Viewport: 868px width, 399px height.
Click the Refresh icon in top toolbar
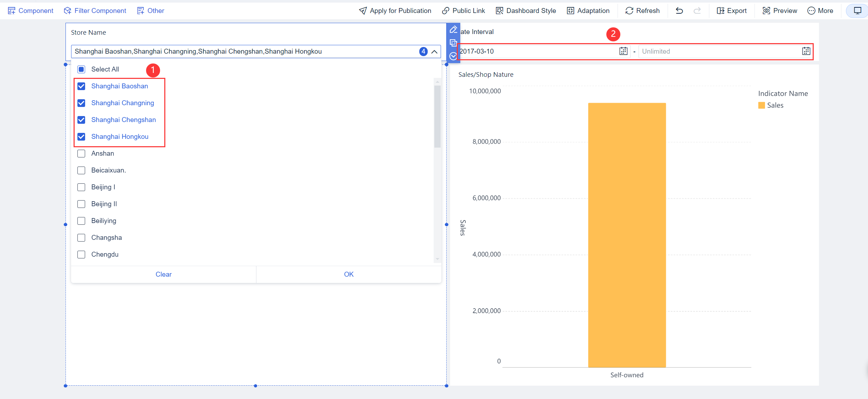pos(629,11)
